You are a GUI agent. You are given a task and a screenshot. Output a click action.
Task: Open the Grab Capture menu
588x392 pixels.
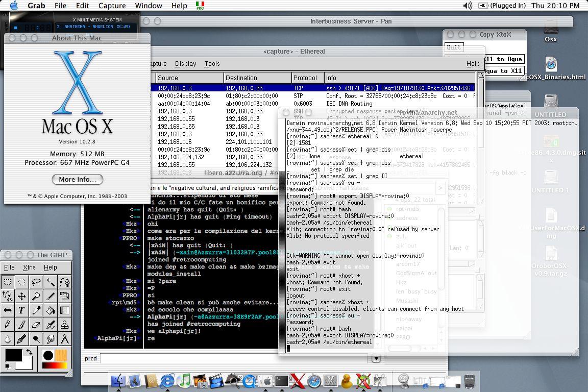[112, 6]
